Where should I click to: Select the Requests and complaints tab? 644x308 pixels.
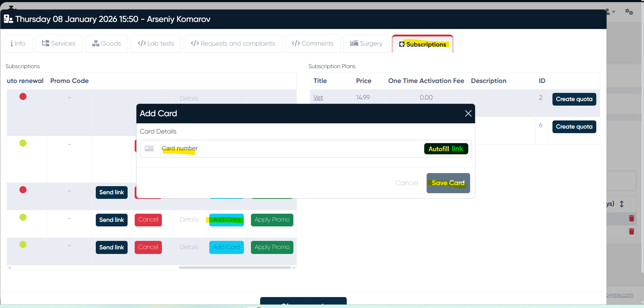pyautogui.click(x=233, y=43)
